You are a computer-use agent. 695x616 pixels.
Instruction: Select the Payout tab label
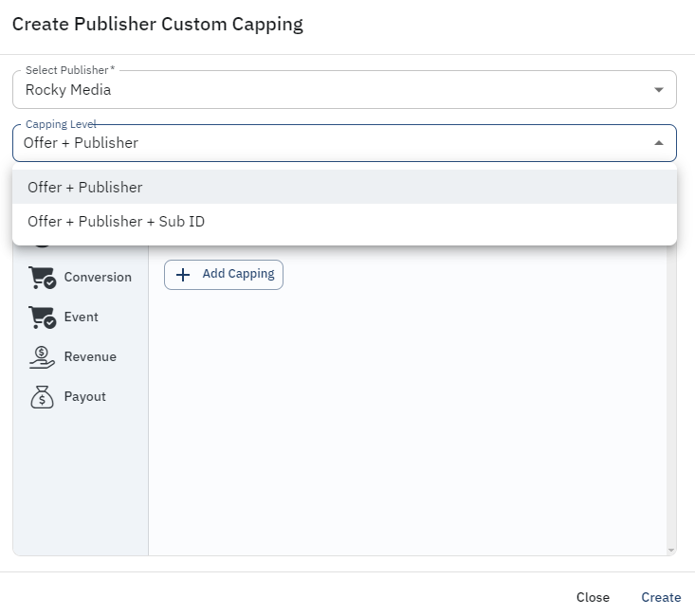pyautogui.click(x=85, y=397)
